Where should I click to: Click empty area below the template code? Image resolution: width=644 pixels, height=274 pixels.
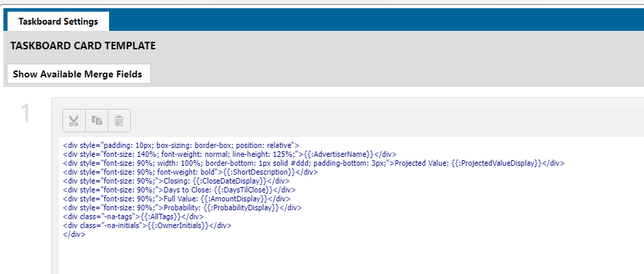pyautogui.click(x=343, y=257)
